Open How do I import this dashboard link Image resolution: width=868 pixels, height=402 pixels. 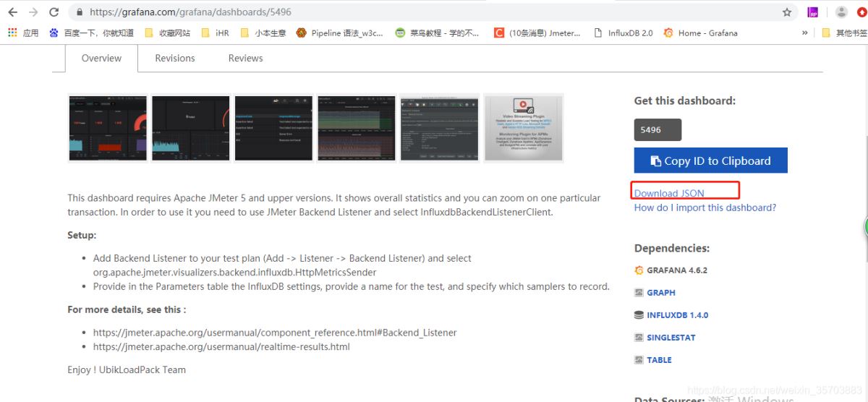coord(705,208)
